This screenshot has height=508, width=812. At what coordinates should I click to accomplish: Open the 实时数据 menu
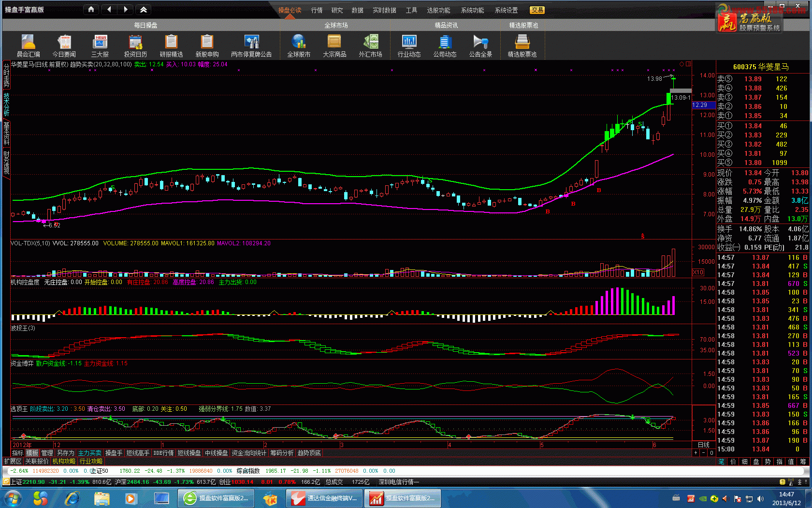(x=384, y=10)
